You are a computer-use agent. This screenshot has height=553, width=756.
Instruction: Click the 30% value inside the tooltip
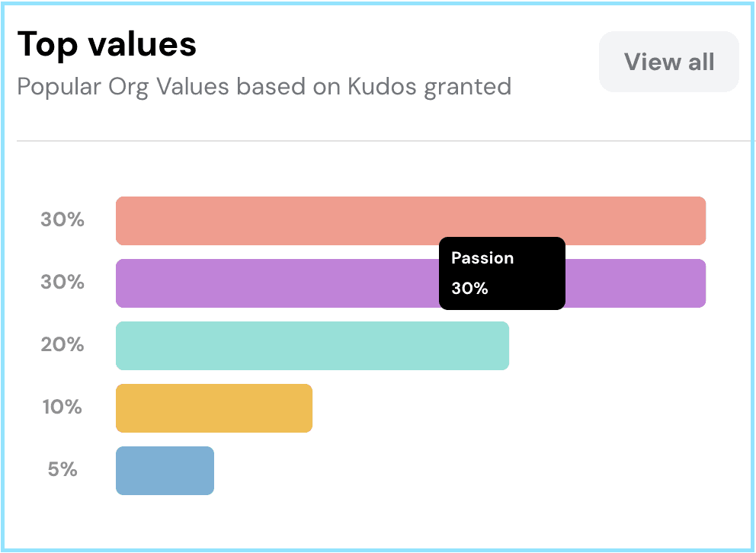pos(469,289)
